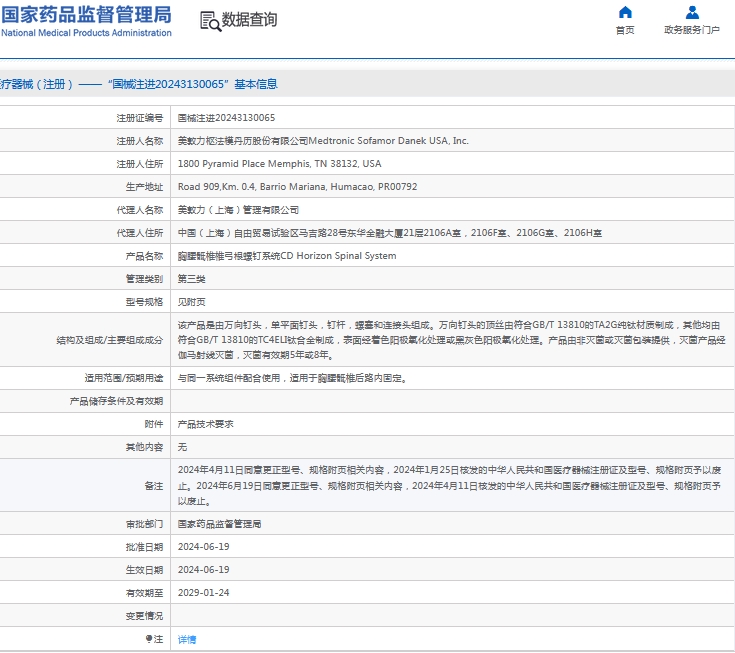Click model specification value 见附页
The height and width of the screenshot is (653, 735).
click(x=191, y=302)
